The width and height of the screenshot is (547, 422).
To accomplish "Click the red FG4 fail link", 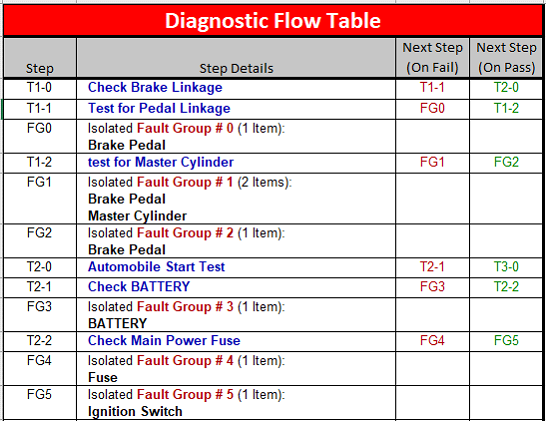I will tap(432, 340).
